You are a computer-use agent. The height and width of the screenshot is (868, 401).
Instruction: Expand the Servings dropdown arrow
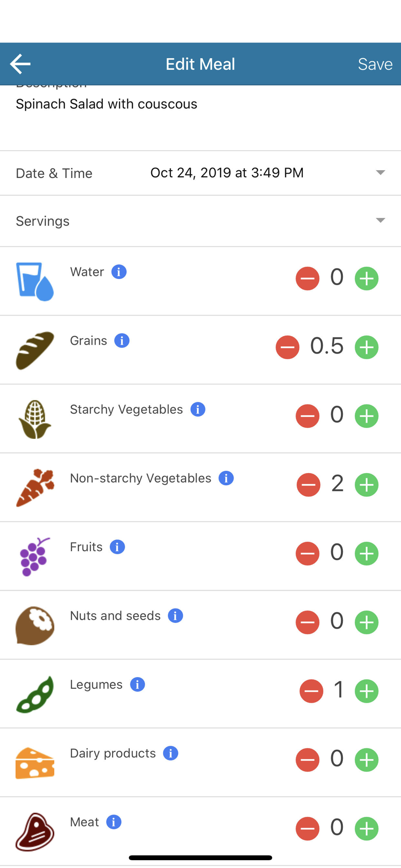point(380,220)
